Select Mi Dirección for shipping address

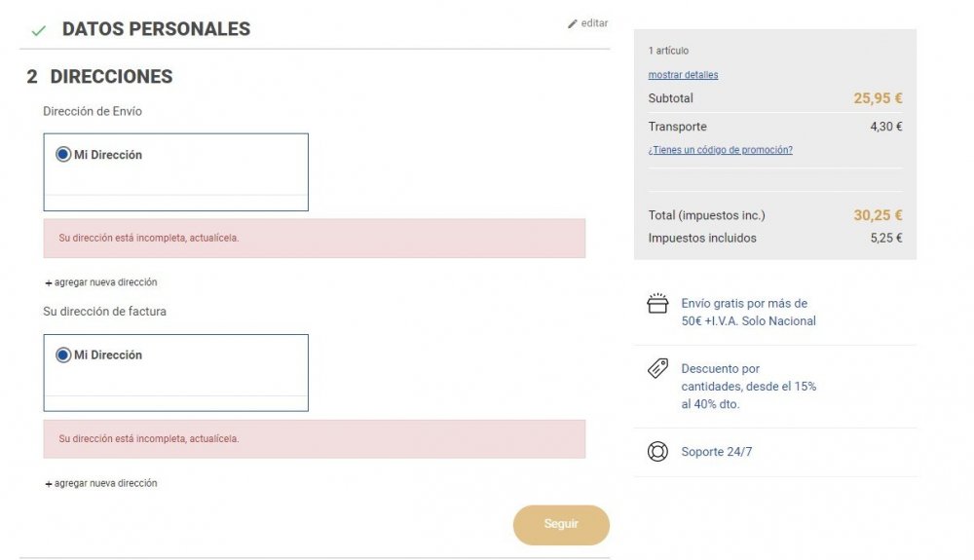point(63,155)
